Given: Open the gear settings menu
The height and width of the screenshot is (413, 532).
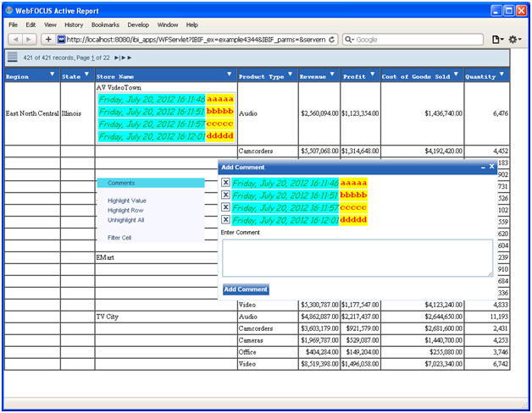Looking at the screenshot, I should [x=514, y=39].
